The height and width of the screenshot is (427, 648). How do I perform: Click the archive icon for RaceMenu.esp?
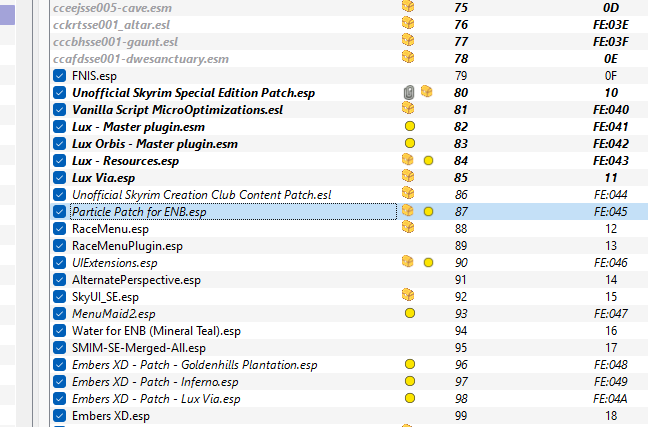point(408,227)
